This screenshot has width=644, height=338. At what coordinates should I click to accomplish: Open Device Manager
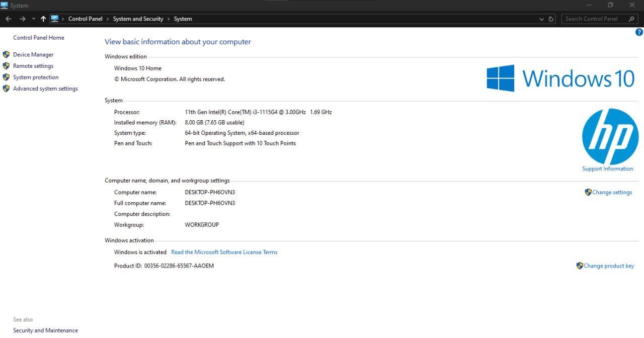coord(33,54)
